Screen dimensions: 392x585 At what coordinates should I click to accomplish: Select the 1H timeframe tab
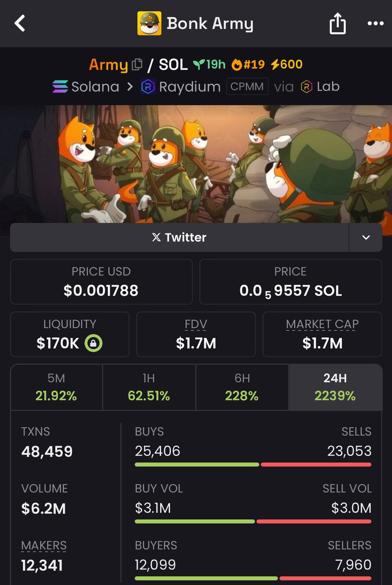coord(149,387)
